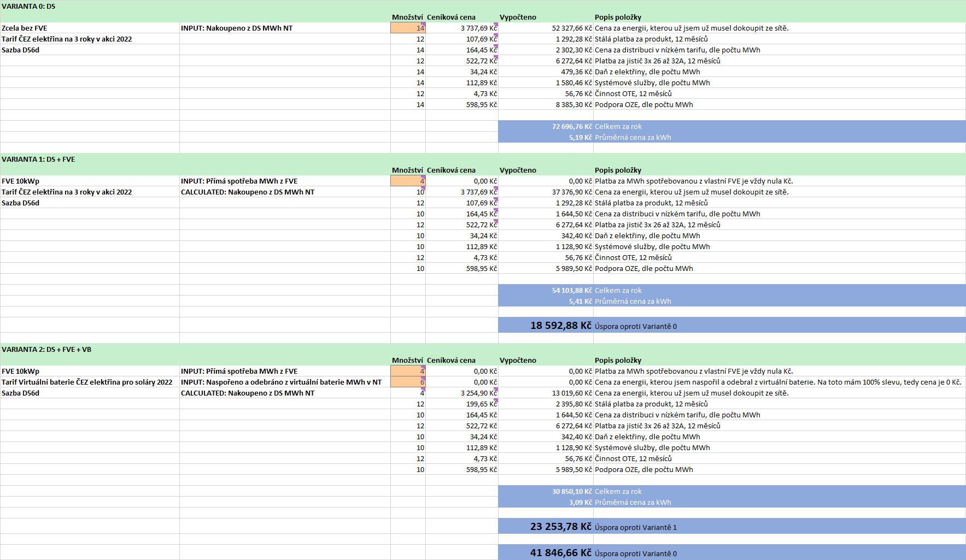This screenshot has width=966, height=560.
Task: Select 'Popis položky' header in Varianta 1
Action: tap(618, 170)
